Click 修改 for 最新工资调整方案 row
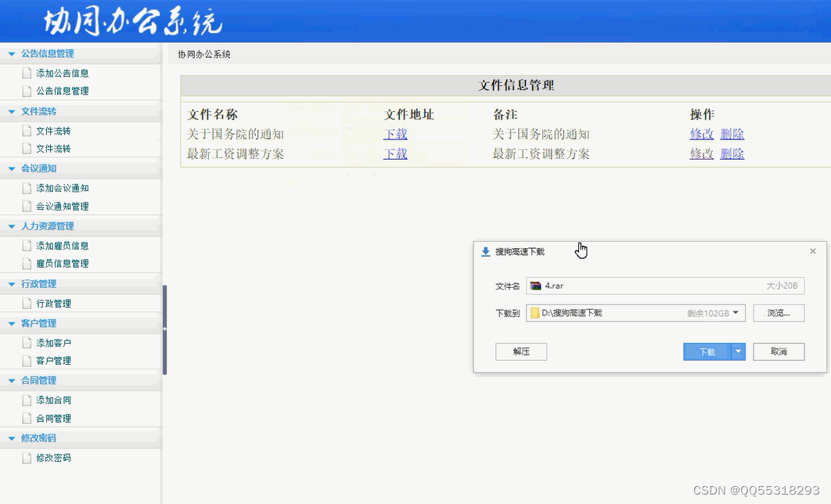The height and width of the screenshot is (504, 831). [x=702, y=153]
